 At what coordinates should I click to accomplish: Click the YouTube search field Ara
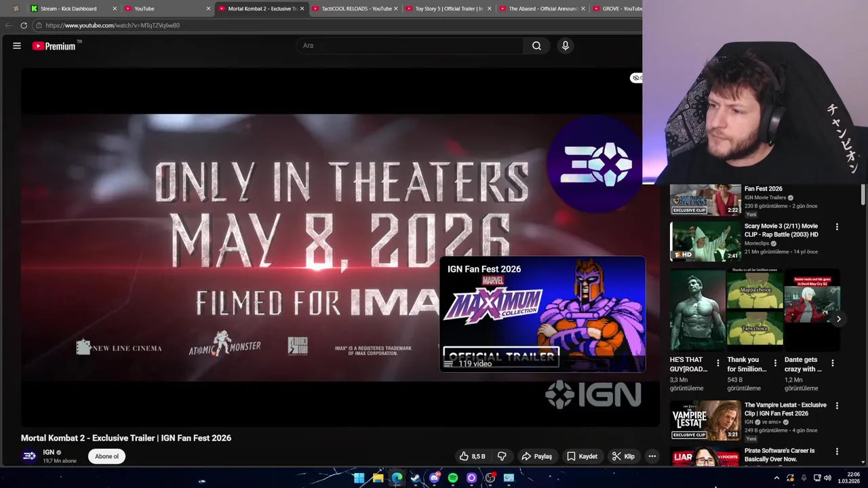point(410,45)
